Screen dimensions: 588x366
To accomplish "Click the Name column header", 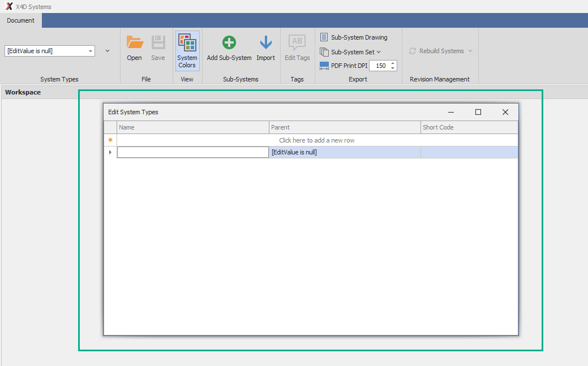I will pyautogui.click(x=192, y=127).
